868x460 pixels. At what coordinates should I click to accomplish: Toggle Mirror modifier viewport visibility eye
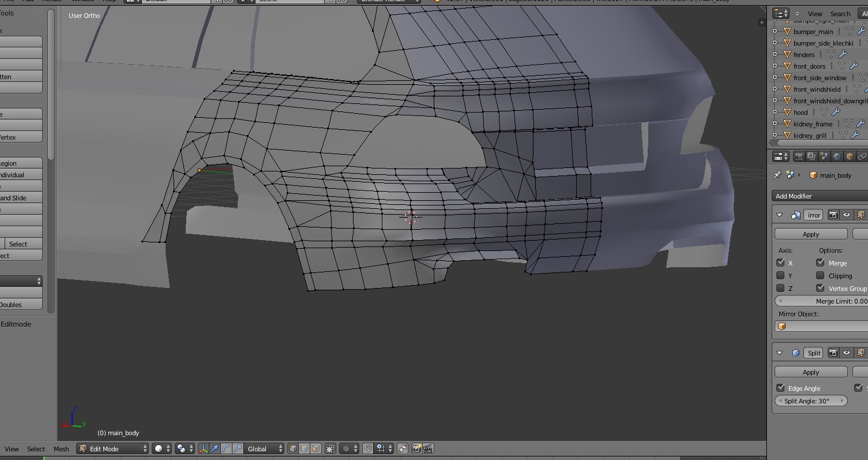(847, 215)
